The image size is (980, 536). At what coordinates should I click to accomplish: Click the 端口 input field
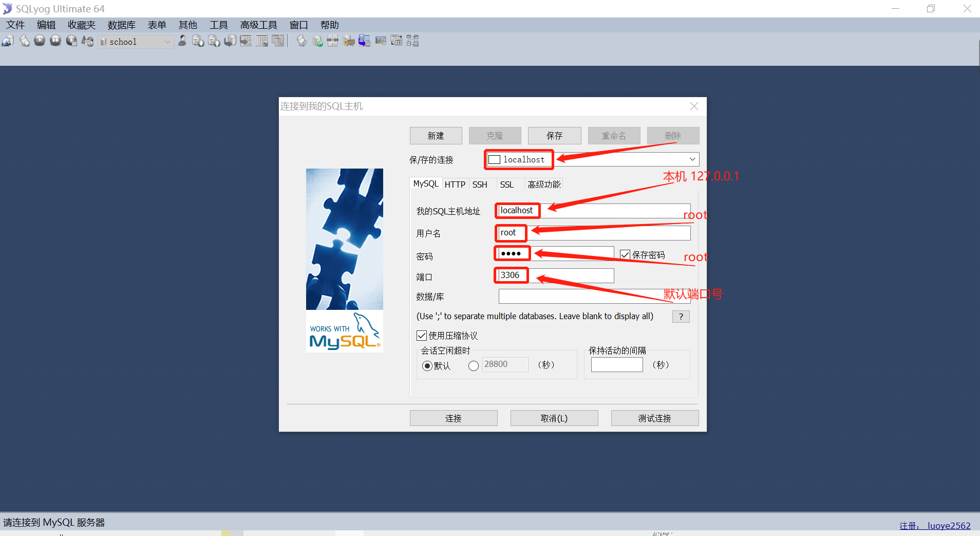click(556, 275)
